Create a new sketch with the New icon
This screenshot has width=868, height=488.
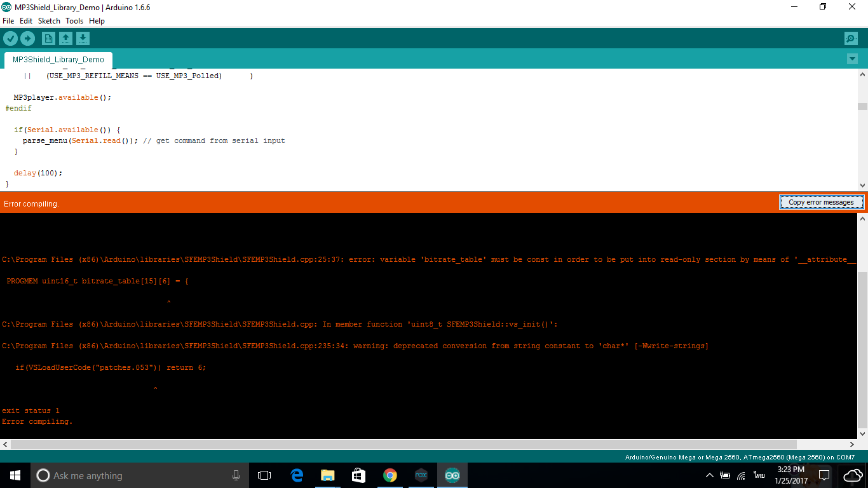pos(48,39)
